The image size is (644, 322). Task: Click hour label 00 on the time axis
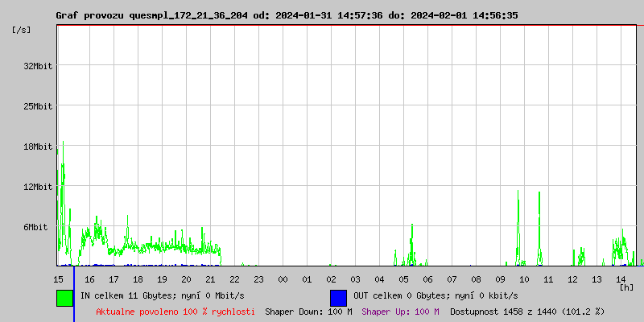pos(283,279)
